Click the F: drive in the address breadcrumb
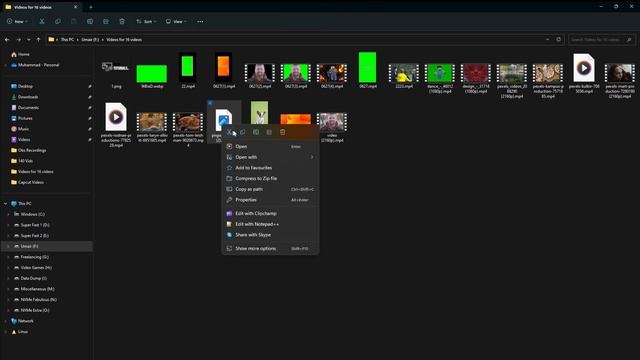640x360 pixels. pos(90,40)
